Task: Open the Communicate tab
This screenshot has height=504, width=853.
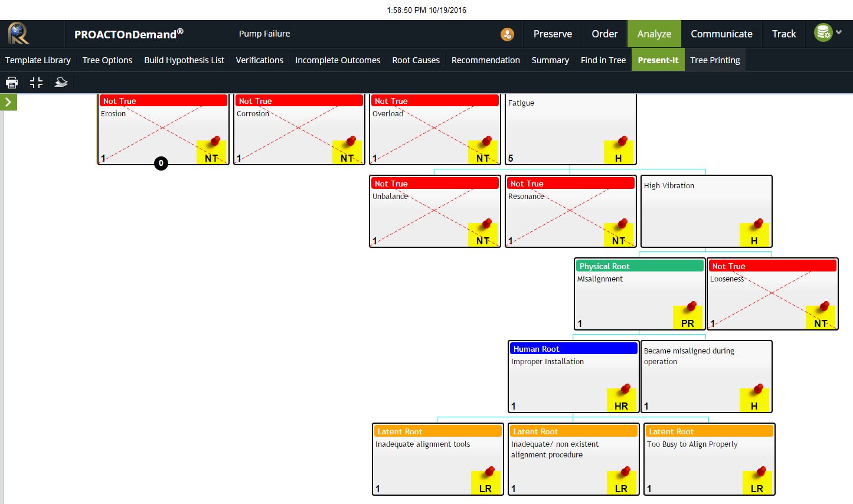Action: 721,34
